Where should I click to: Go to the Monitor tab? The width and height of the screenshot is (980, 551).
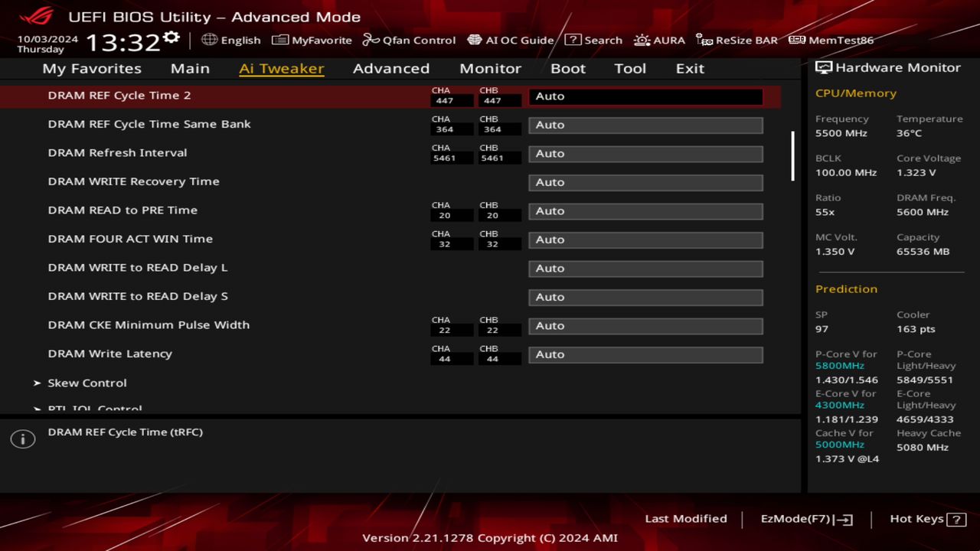tap(490, 68)
